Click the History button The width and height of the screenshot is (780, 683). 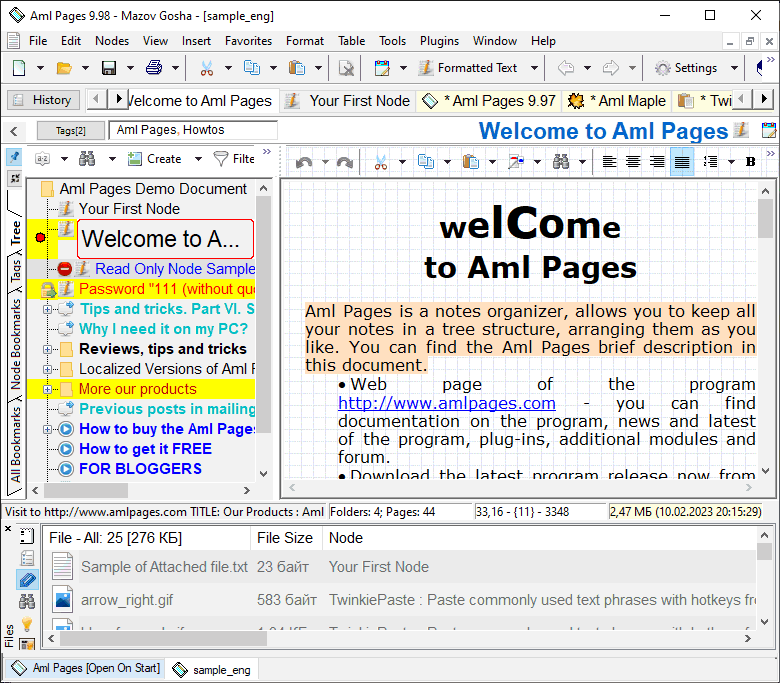coord(43,100)
